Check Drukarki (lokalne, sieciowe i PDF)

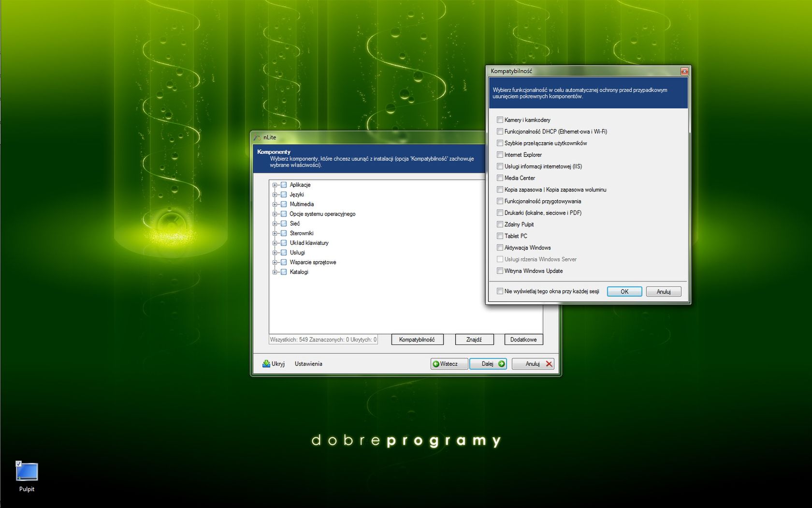pos(500,212)
